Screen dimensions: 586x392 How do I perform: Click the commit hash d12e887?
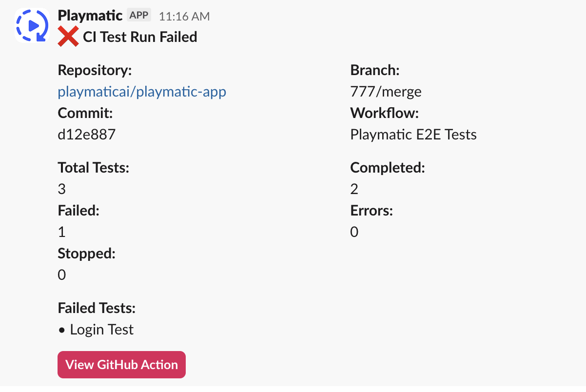pos(87,135)
